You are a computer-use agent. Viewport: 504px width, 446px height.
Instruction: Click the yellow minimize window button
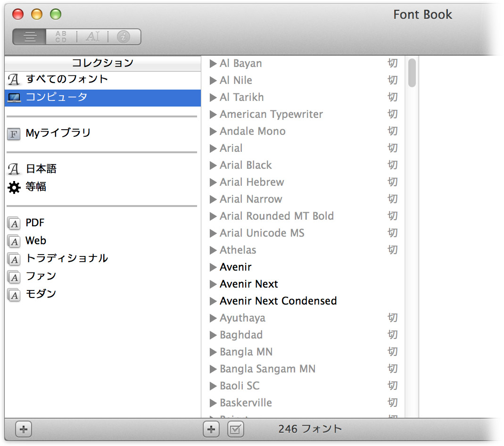click(x=37, y=14)
